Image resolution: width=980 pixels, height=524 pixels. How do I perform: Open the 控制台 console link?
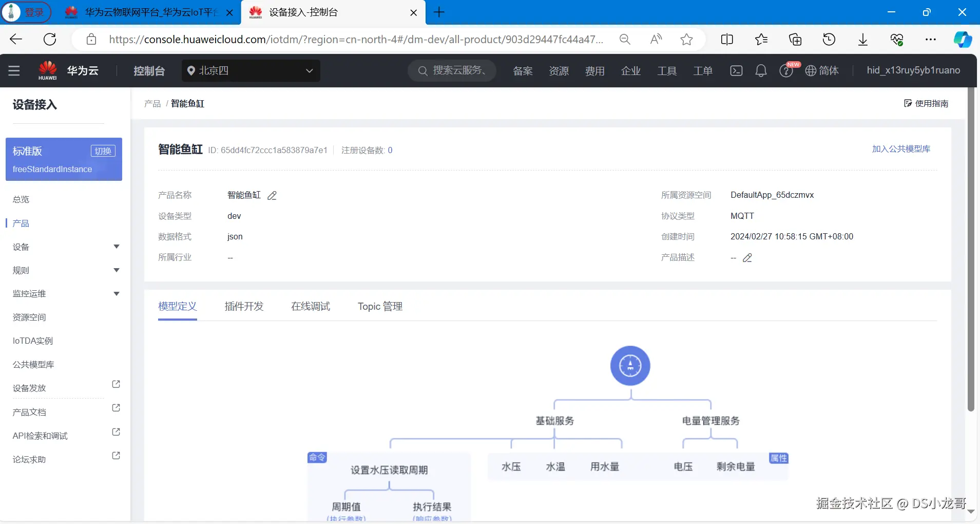pos(149,71)
